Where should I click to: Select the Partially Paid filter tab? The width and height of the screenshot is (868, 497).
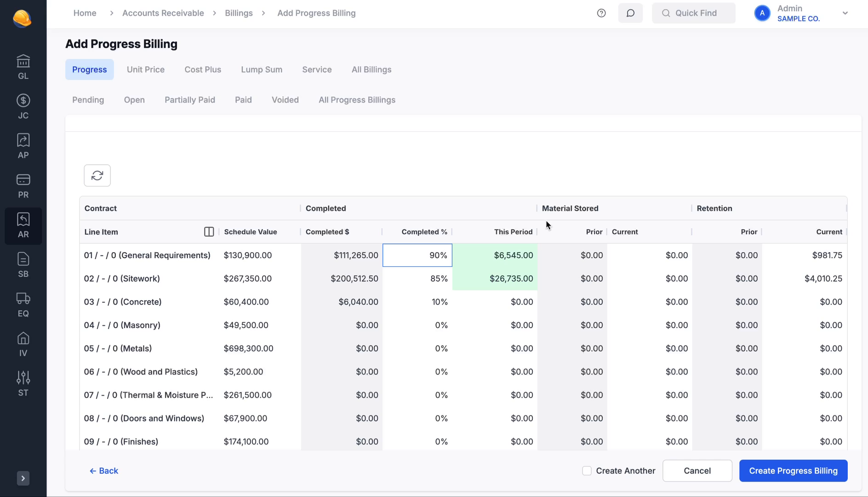tap(190, 99)
